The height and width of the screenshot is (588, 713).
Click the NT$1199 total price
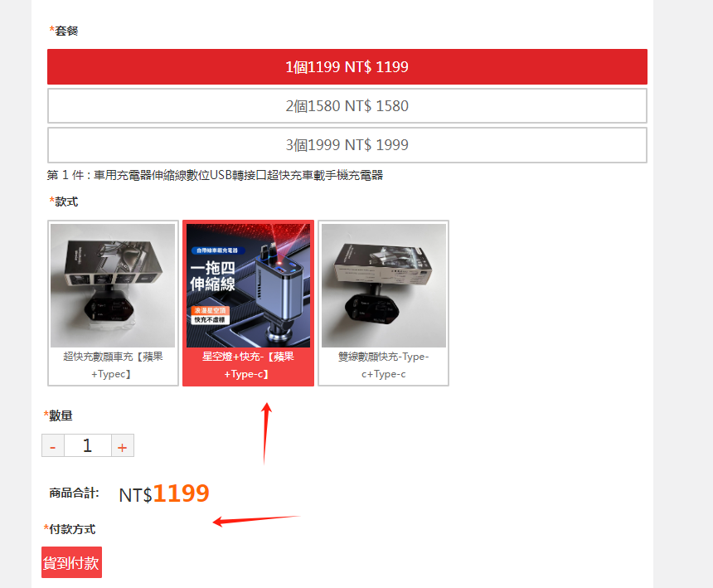click(164, 493)
